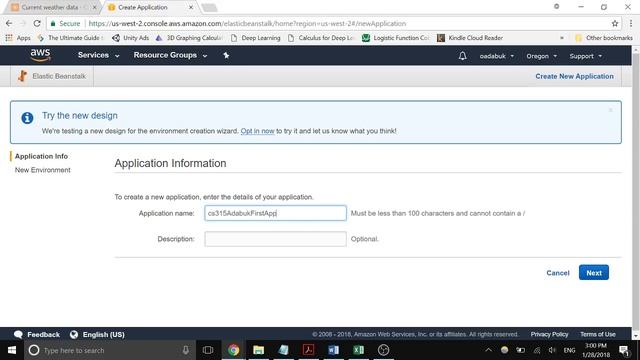Open Task View on the taskbar
This screenshot has height=360, width=640.
208,350
